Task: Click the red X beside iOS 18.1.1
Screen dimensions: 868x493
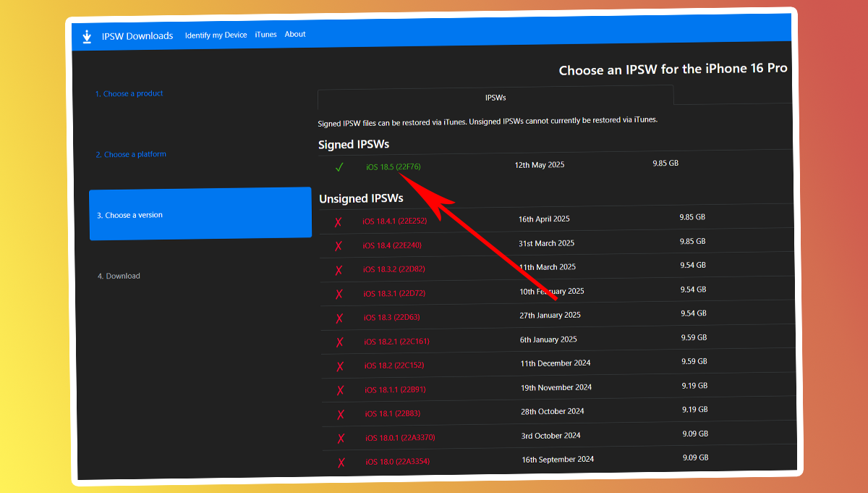Action: (341, 390)
